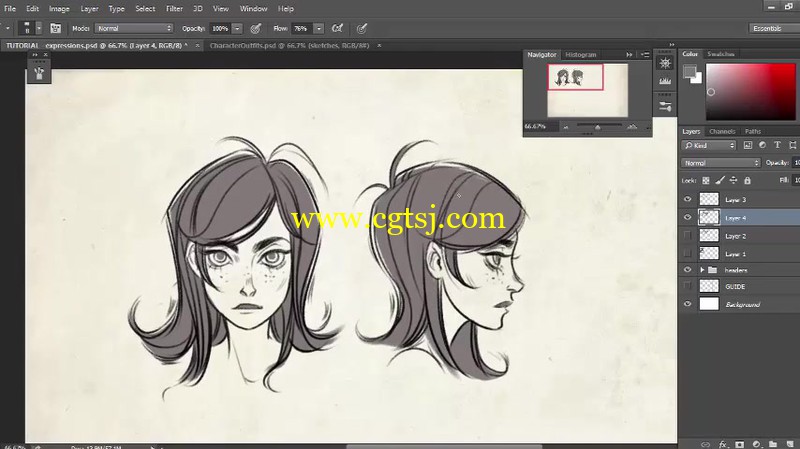Open the File menu
800x449 pixels.
(x=10, y=9)
